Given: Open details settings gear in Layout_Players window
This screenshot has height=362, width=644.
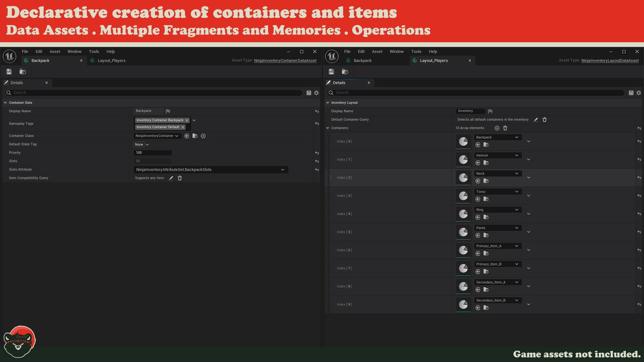Looking at the screenshot, I should coord(638,93).
